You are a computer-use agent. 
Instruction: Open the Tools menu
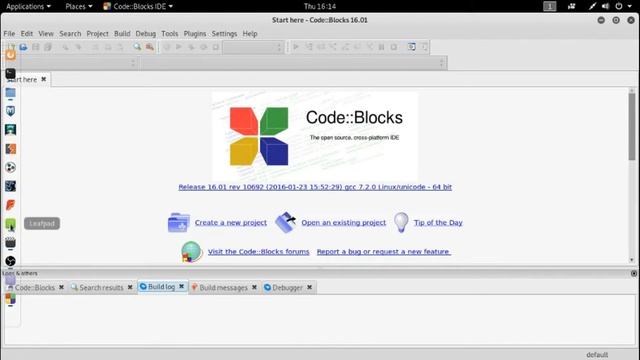coord(170,33)
